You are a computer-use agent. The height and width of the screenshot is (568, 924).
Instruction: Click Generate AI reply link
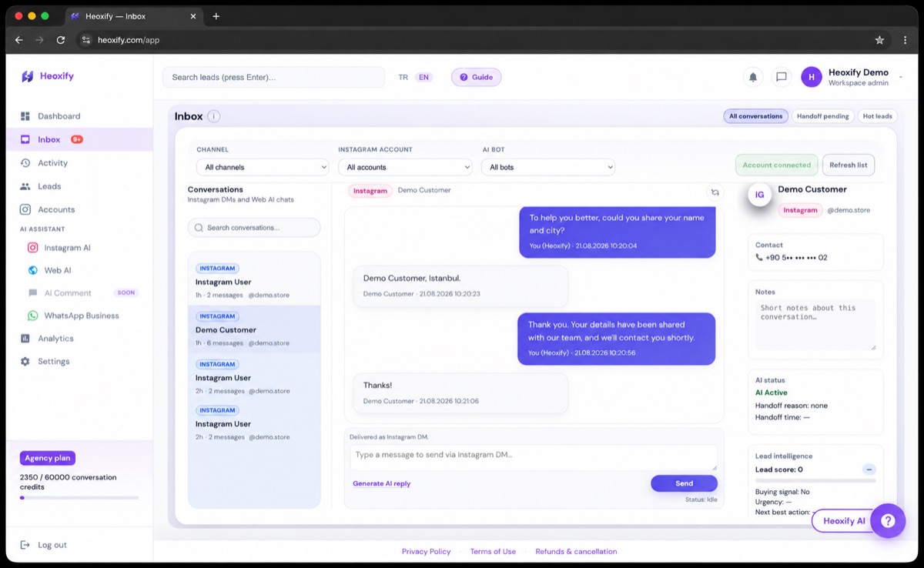coord(381,484)
